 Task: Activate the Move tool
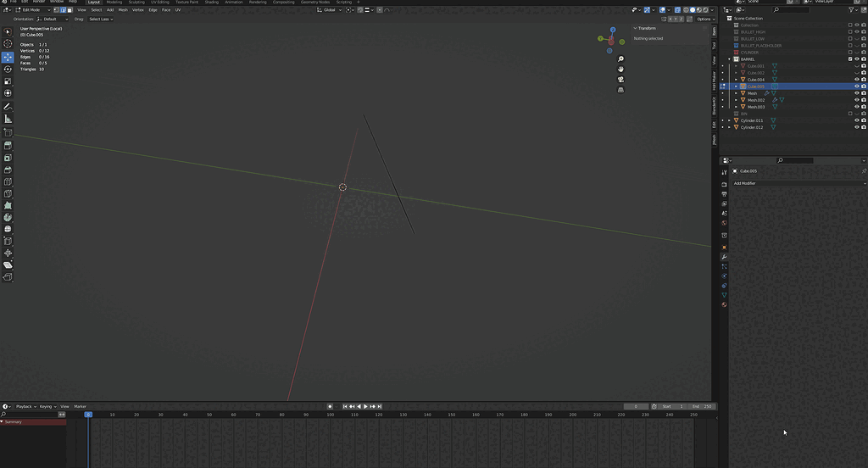(8, 57)
